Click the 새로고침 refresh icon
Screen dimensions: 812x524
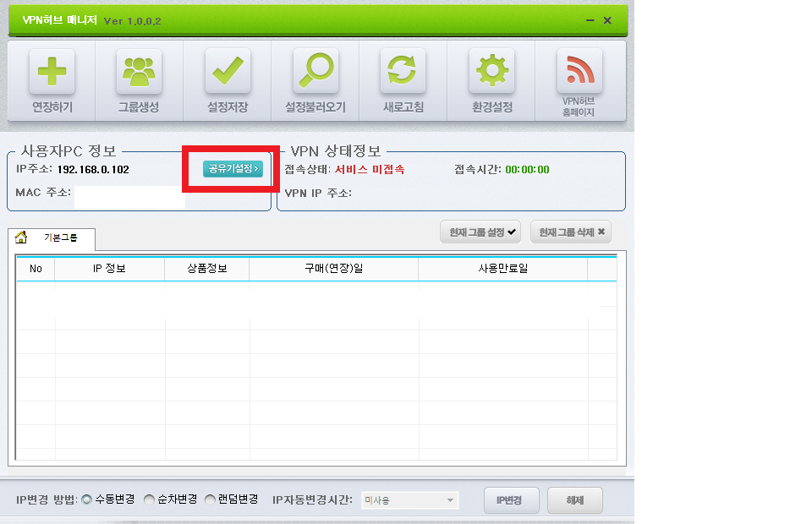403,71
